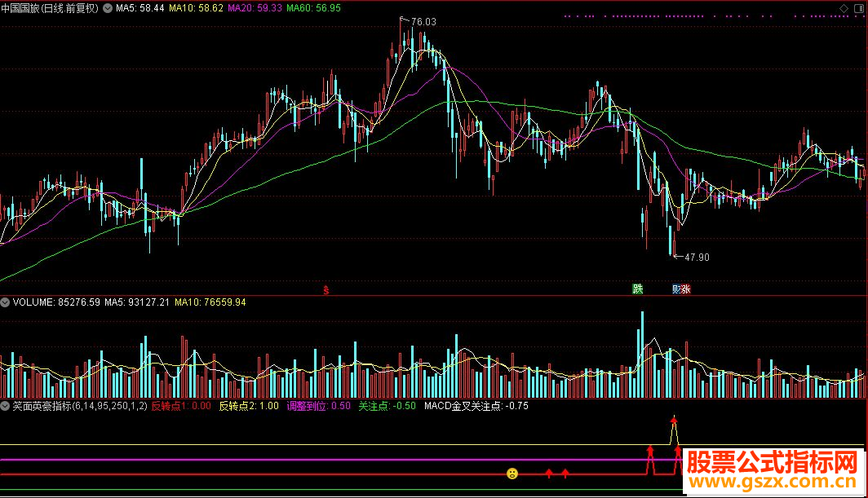Click the MA5: 58.44 label
Screen dimensions: 868x498
coord(140,8)
